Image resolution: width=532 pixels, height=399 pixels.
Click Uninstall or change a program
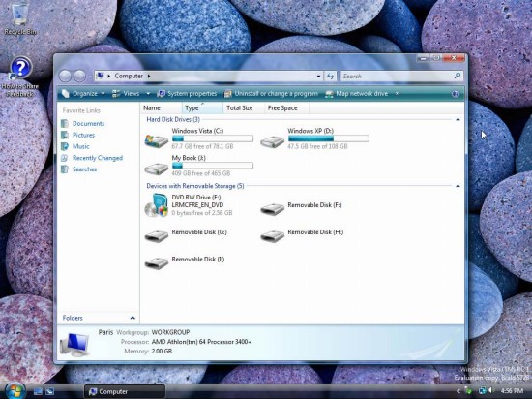pyautogui.click(x=271, y=94)
